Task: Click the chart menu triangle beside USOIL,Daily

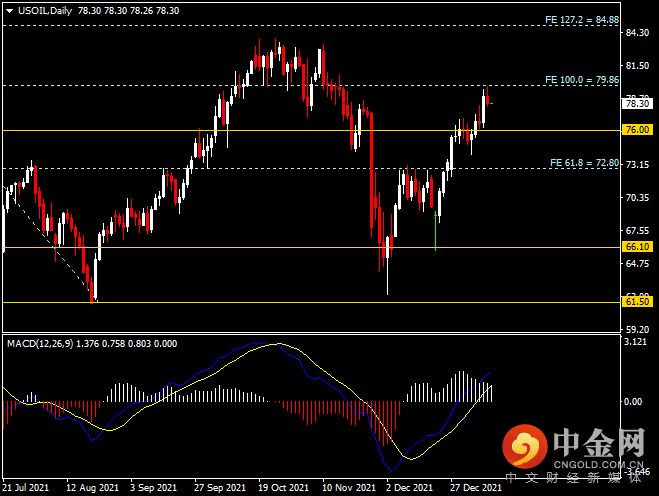Action: pyautogui.click(x=9, y=11)
